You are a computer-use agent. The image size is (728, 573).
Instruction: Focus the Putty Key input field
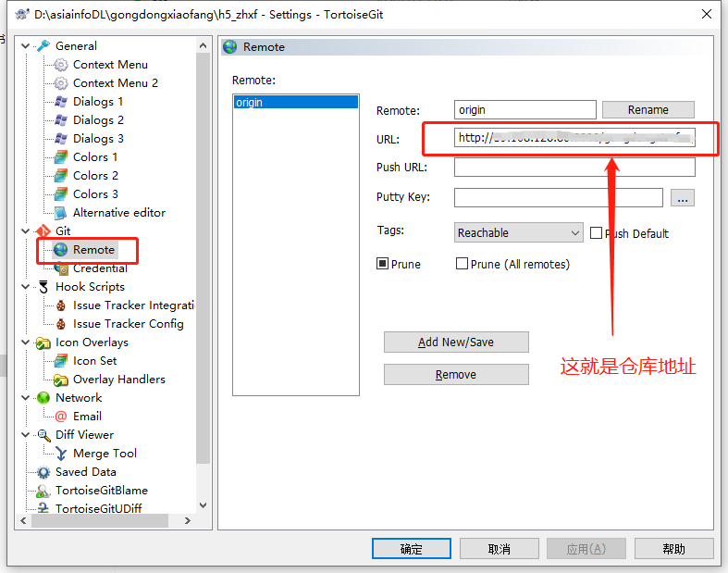(x=558, y=197)
